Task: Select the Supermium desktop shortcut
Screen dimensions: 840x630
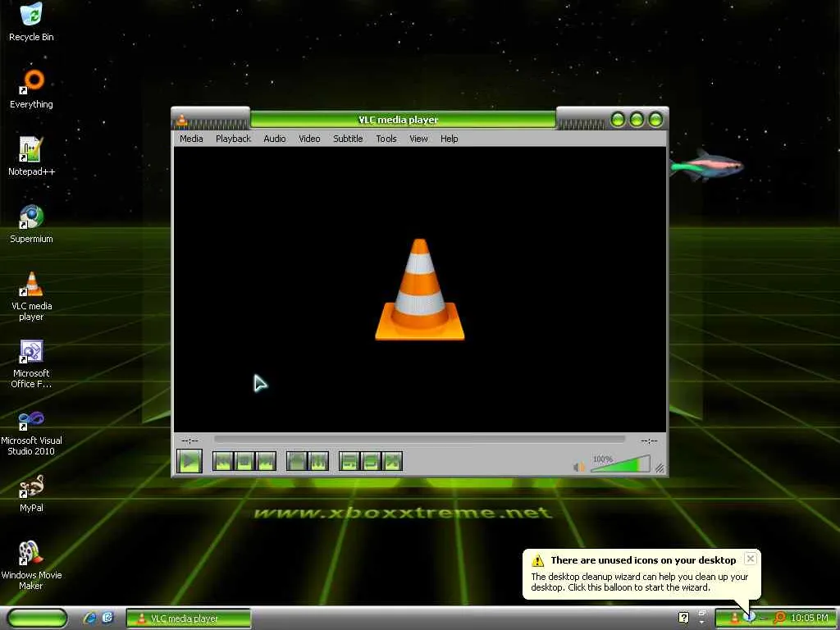Action: click(x=31, y=224)
